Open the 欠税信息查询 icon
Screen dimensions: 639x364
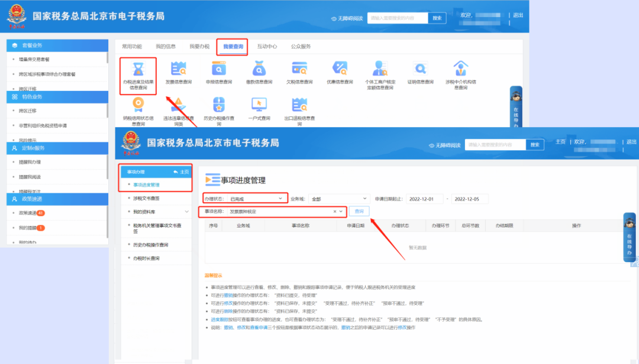pos(299,69)
